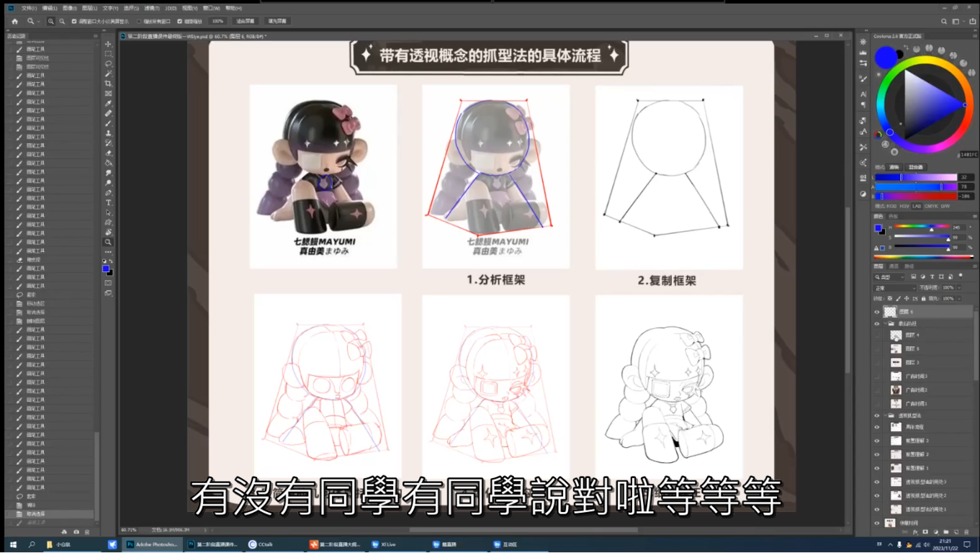Select the Rectangular Marquee tool
The width and height of the screenshot is (980, 553).
pyautogui.click(x=109, y=54)
